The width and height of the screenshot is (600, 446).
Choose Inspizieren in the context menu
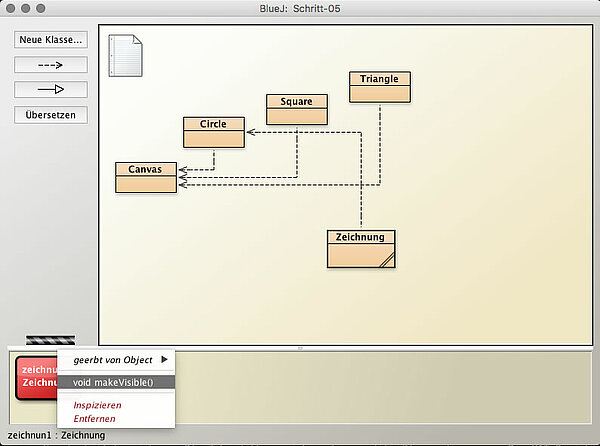(x=97, y=405)
